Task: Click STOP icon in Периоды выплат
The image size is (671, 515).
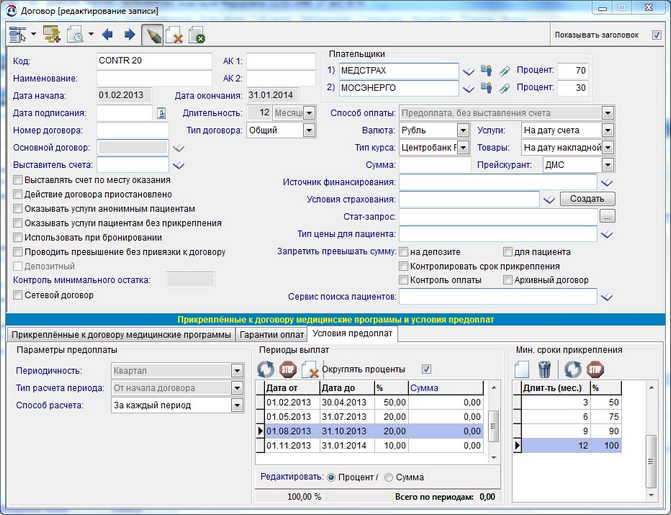Action: [x=288, y=369]
